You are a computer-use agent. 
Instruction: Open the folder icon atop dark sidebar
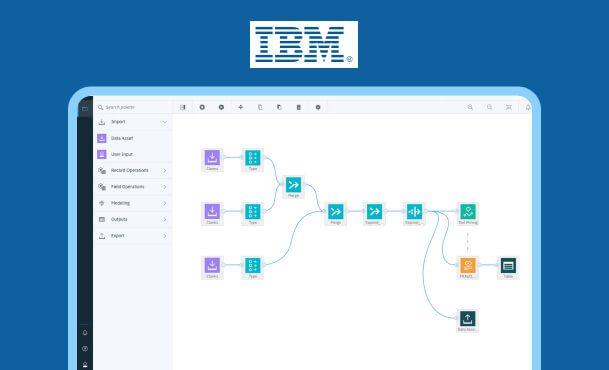(x=85, y=108)
